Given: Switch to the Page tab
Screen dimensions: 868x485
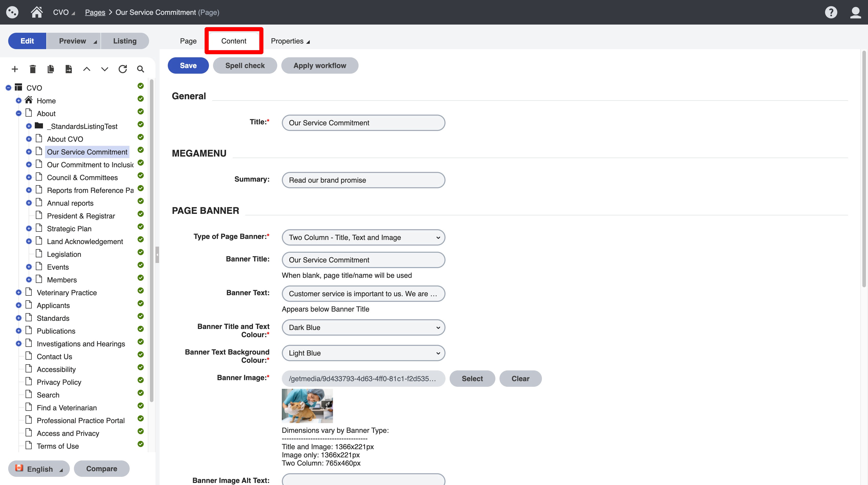Looking at the screenshot, I should coord(188,41).
